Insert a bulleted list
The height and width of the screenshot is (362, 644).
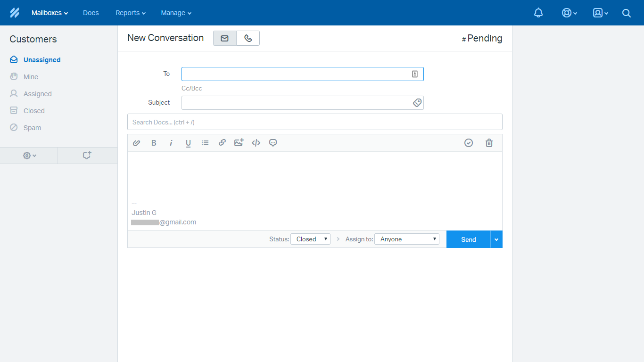(205, 143)
